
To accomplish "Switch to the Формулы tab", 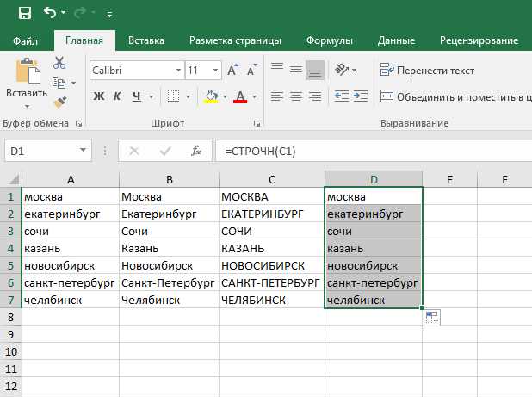I will click(330, 40).
